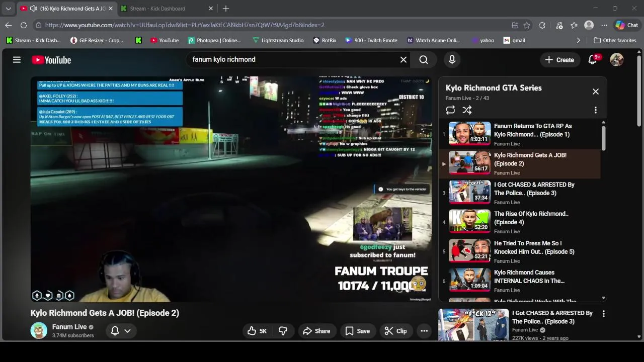Open the Copilot Chat button

click(x=627, y=25)
